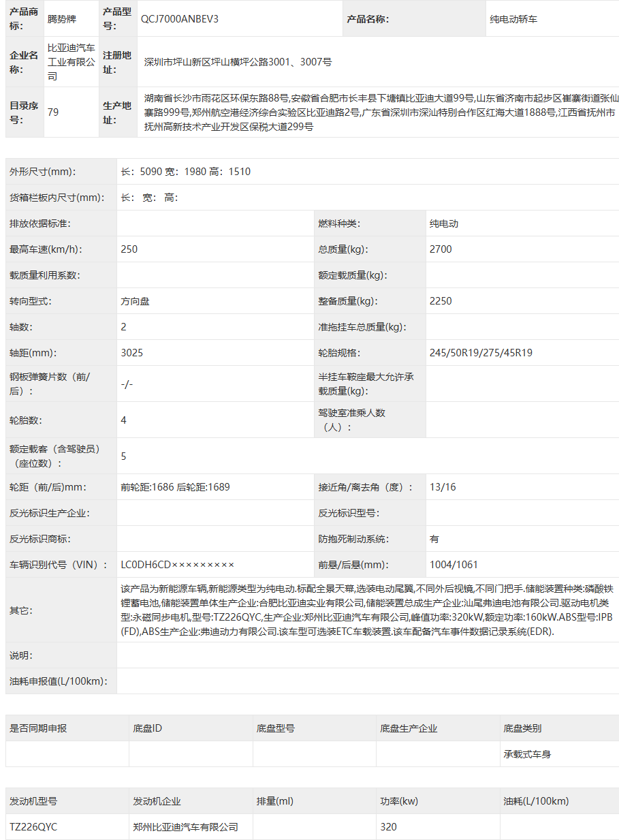
Task: Click the 其它 remarks paragraph text
Action: click(x=368, y=610)
